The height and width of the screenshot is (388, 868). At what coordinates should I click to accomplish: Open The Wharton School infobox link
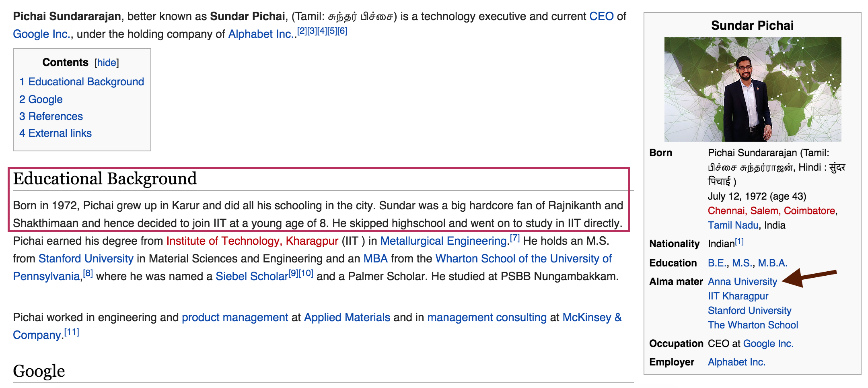(753, 325)
